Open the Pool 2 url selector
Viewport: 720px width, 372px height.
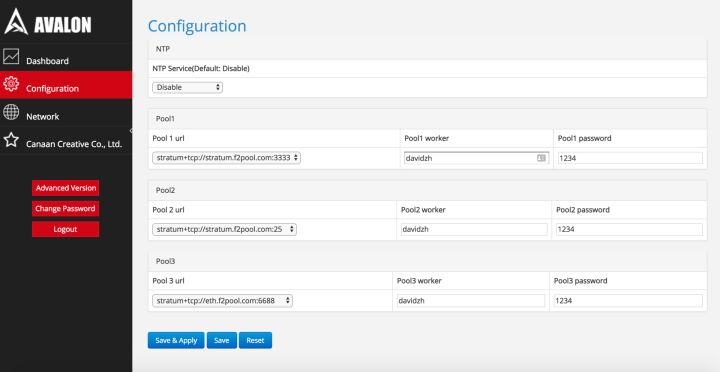point(225,229)
